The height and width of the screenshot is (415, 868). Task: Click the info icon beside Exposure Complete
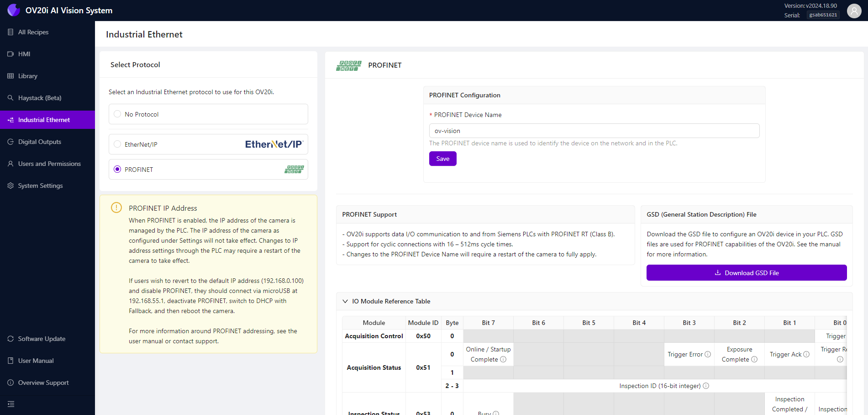click(x=754, y=359)
